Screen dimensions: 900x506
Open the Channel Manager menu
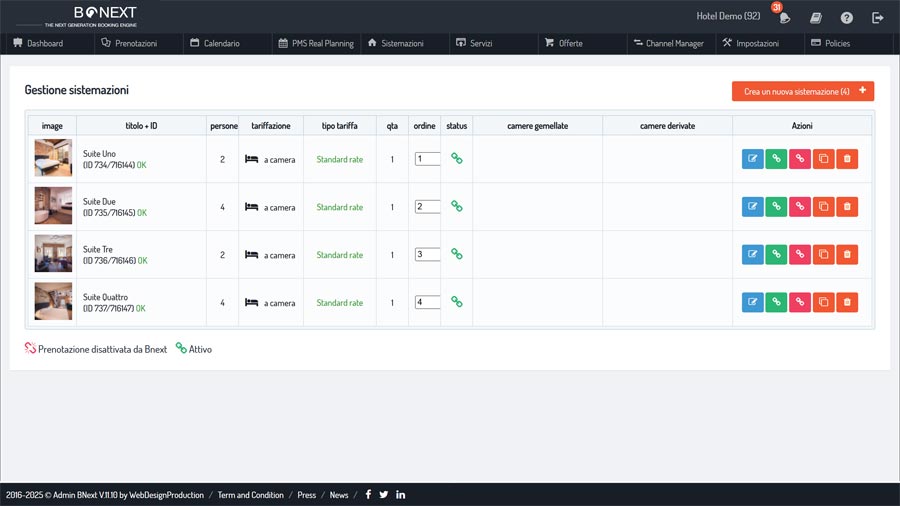[668, 44]
